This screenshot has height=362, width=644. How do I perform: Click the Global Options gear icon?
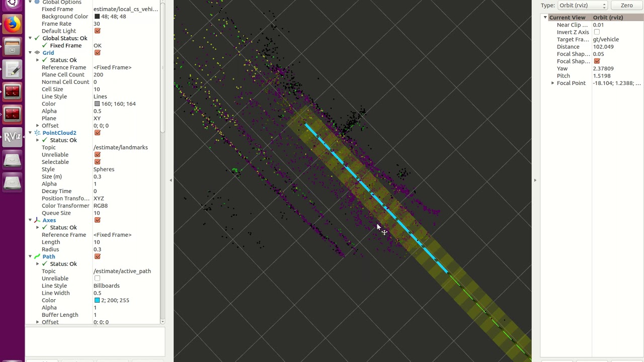[37, 3]
